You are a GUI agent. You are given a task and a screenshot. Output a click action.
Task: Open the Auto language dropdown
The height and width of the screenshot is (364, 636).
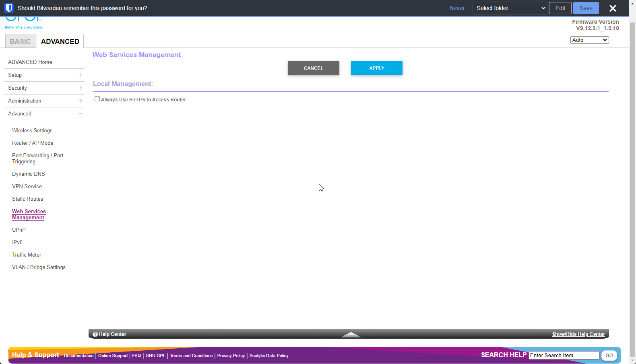click(589, 40)
